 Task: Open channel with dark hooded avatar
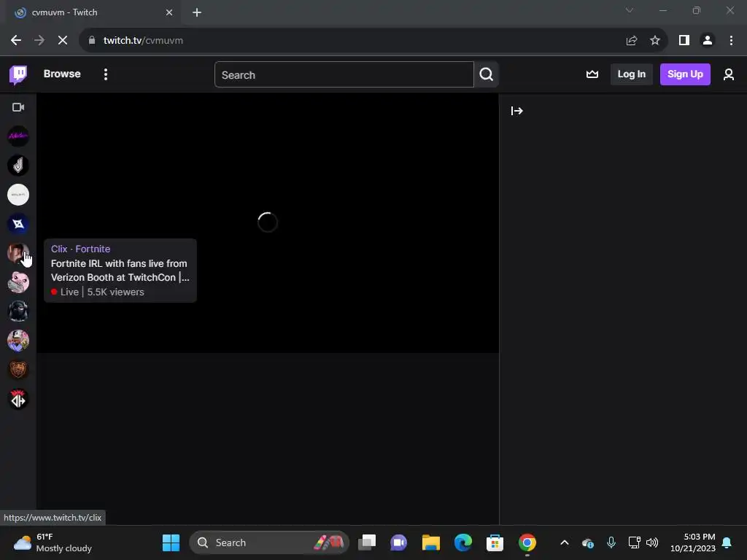tap(18, 311)
